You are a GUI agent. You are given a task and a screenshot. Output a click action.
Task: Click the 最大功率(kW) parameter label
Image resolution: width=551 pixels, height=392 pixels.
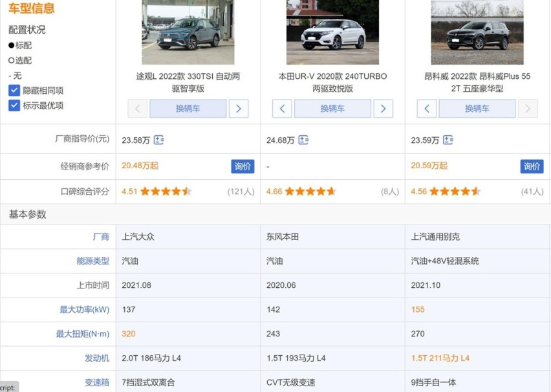tap(84, 309)
